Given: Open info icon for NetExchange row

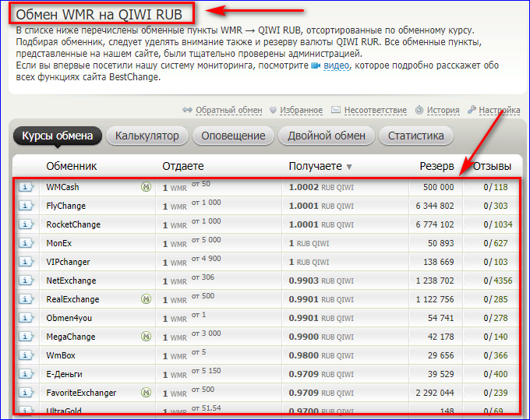Looking at the screenshot, I should tap(26, 281).
